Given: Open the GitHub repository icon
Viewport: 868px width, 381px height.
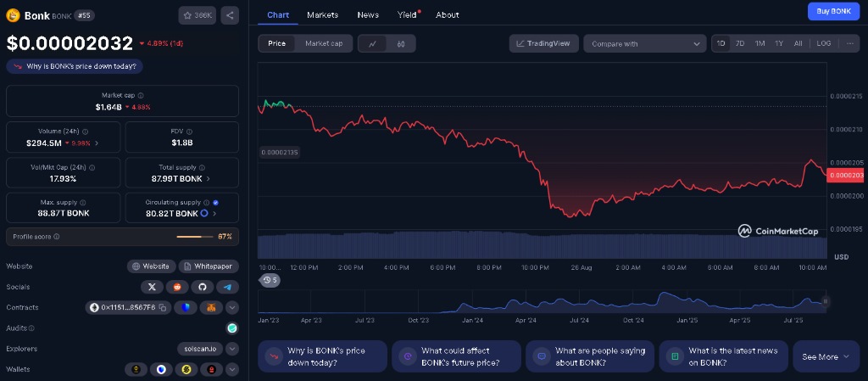Looking at the screenshot, I should pos(203,287).
